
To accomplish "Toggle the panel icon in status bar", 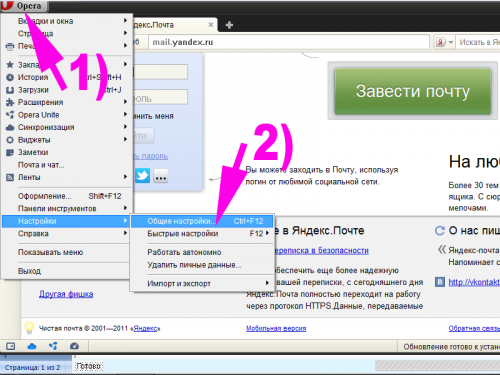I will coord(11,346).
